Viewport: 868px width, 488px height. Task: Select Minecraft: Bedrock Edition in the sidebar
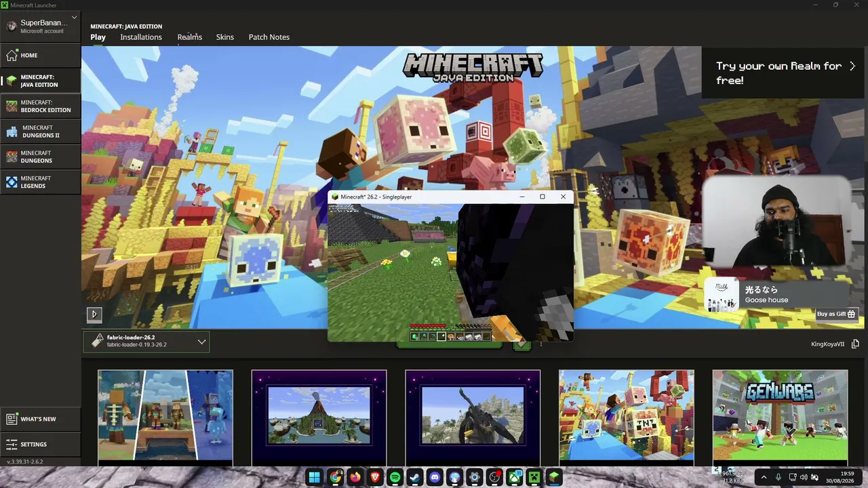point(41,106)
